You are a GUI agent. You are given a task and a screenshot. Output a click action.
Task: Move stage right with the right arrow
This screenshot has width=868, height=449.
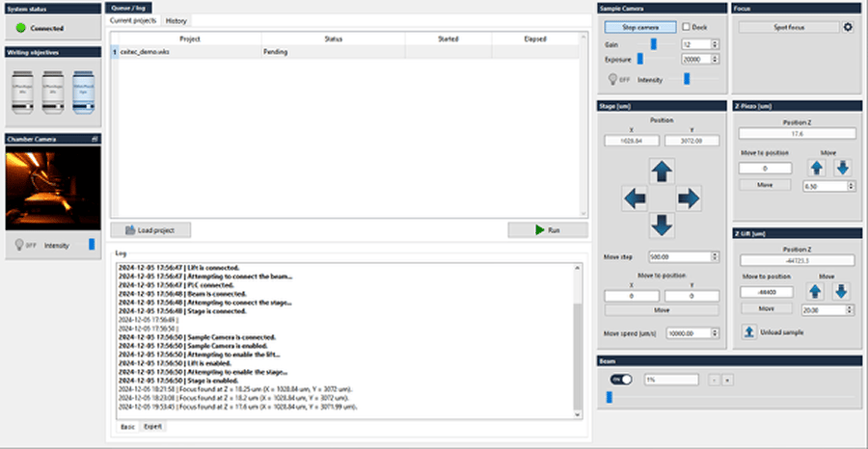coord(689,198)
